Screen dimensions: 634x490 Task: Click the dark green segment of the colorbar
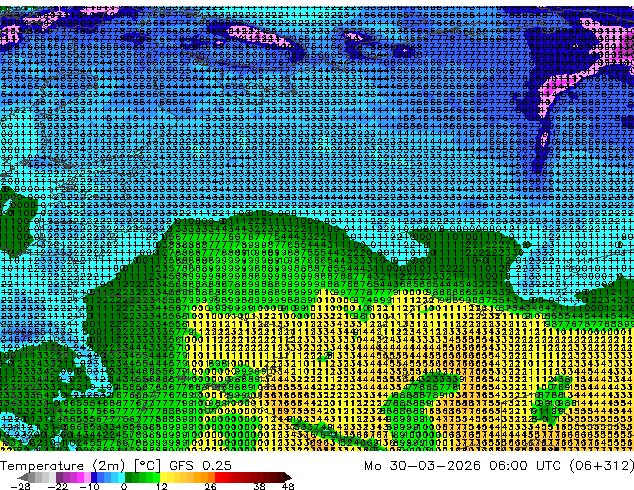[x=128, y=477]
